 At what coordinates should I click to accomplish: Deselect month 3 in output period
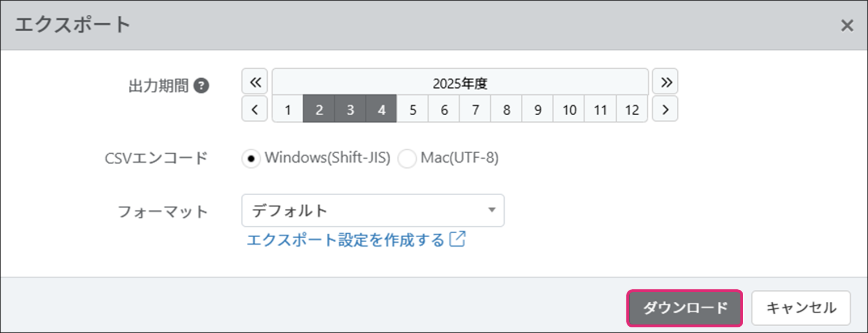click(x=351, y=110)
